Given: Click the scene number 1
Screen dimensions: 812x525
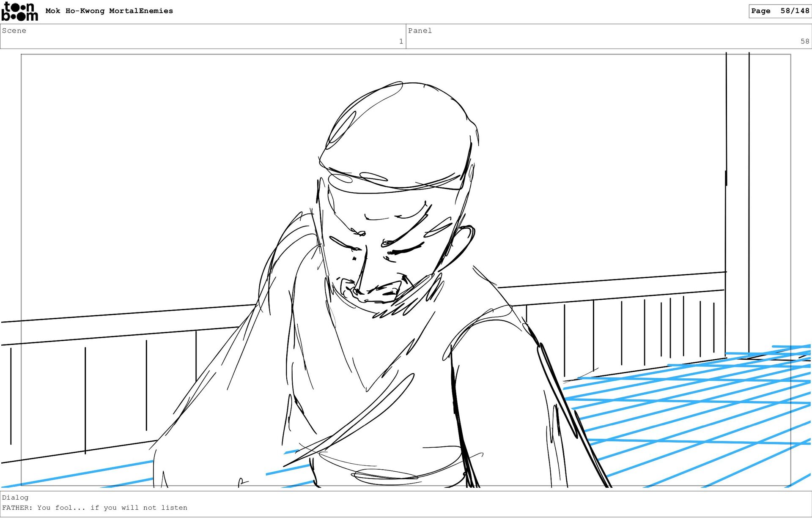Looking at the screenshot, I should coord(401,41).
